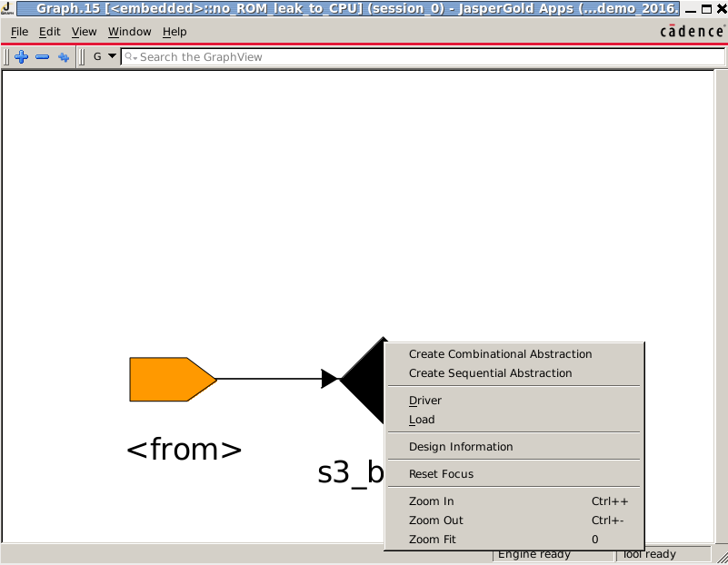Open the search magnifier options icon

pos(131,57)
